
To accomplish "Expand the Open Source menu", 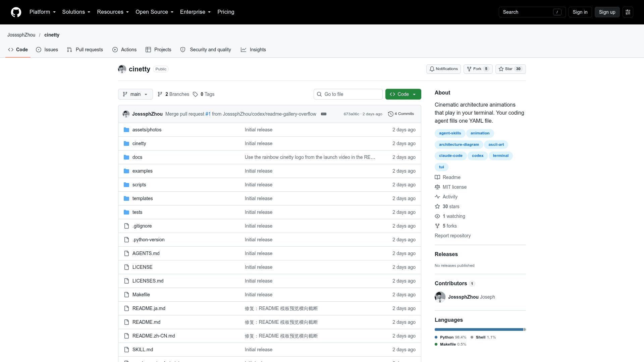I will click(155, 12).
